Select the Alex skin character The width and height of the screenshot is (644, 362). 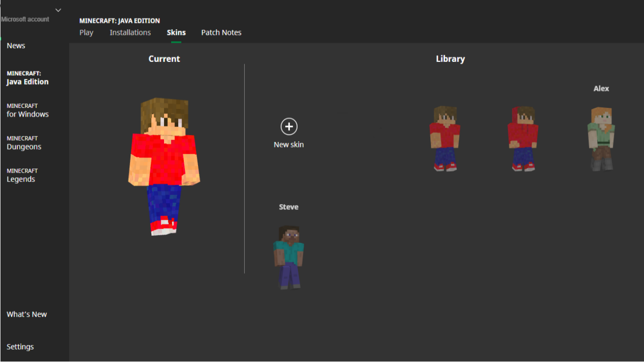pyautogui.click(x=601, y=139)
